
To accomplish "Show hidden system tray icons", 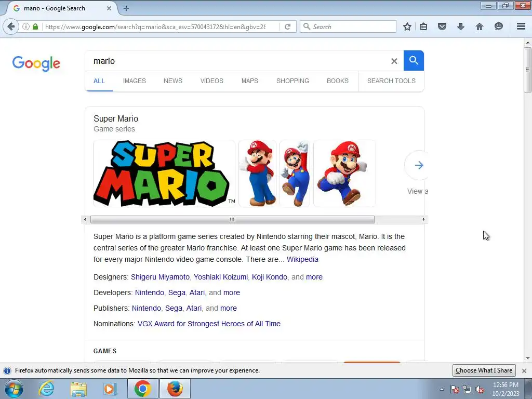I will (x=442, y=389).
